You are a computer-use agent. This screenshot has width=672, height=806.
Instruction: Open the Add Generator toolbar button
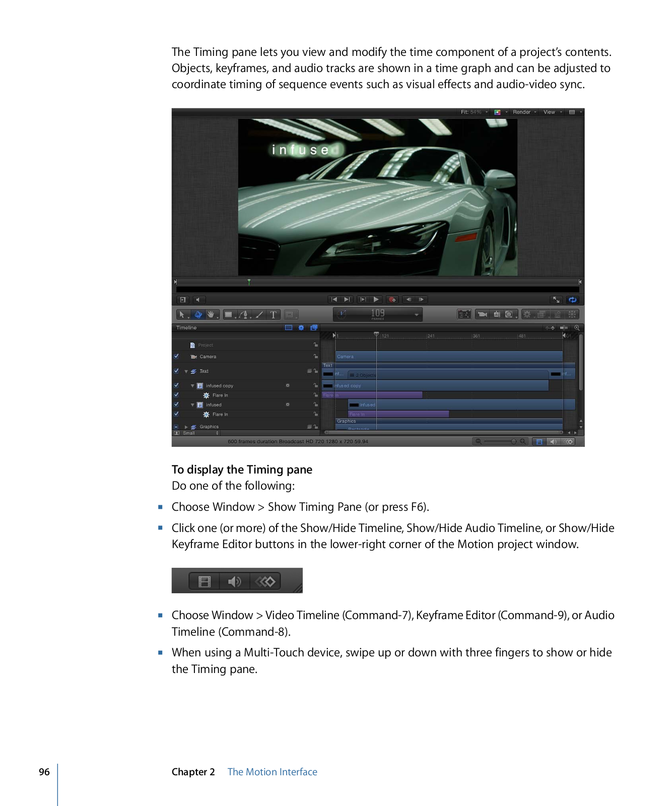[x=510, y=314]
